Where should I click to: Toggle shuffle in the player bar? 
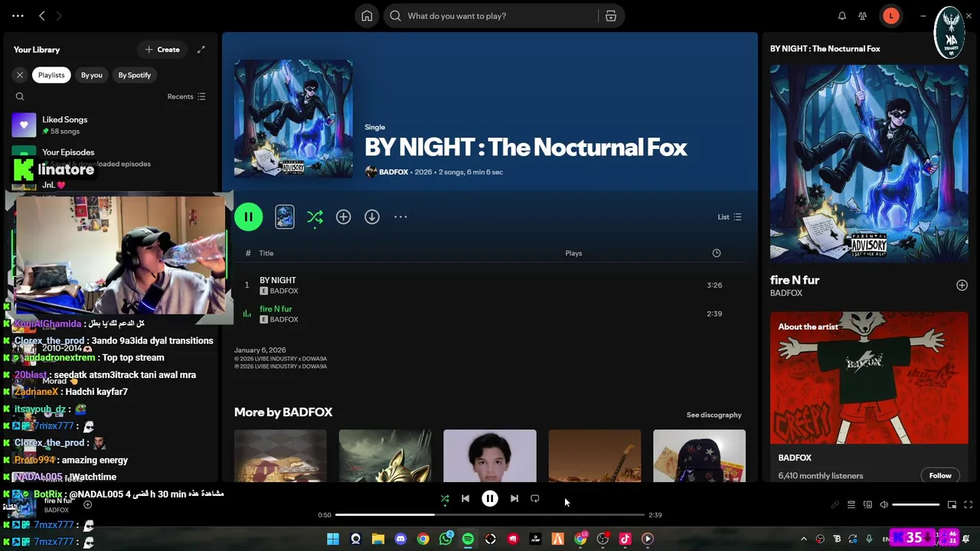point(445,499)
